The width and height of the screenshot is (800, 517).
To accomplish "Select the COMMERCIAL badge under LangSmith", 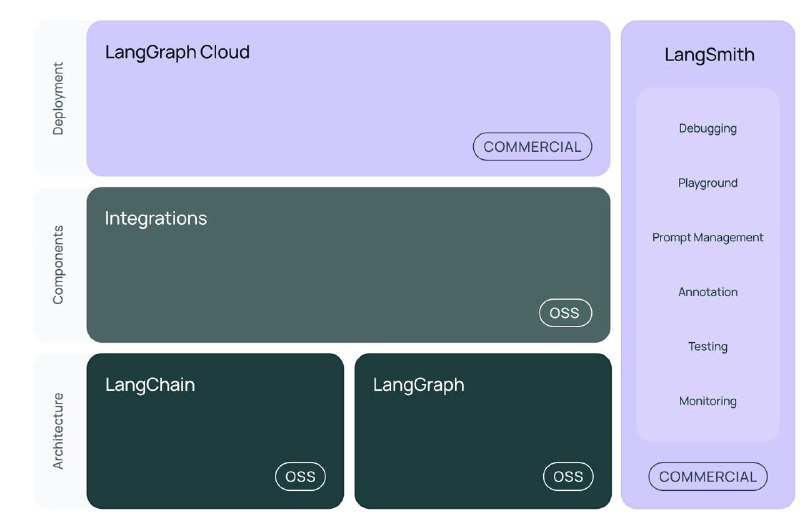I will tap(708, 476).
